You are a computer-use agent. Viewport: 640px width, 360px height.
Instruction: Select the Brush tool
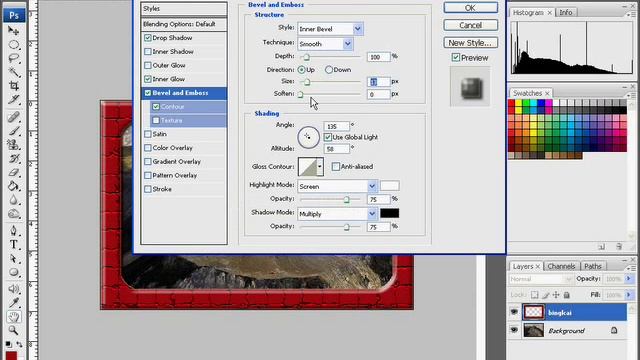click(13, 131)
